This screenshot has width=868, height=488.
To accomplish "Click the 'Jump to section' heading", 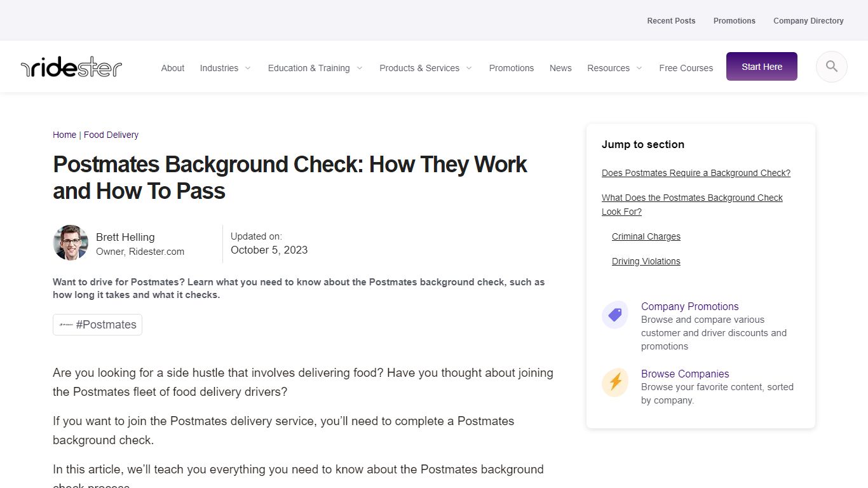I will pyautogui.click(x=643, y=144).
